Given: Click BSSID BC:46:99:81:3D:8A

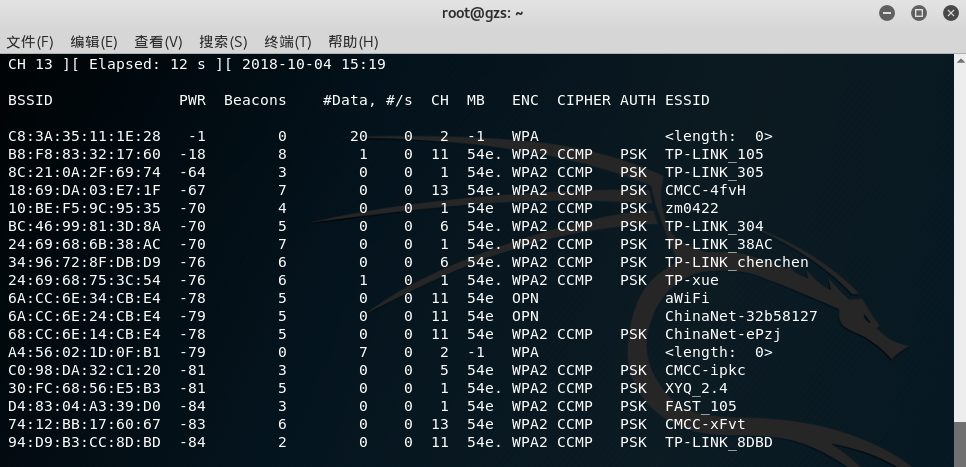Looking at the screenshot, I should (x=84, y=226).
